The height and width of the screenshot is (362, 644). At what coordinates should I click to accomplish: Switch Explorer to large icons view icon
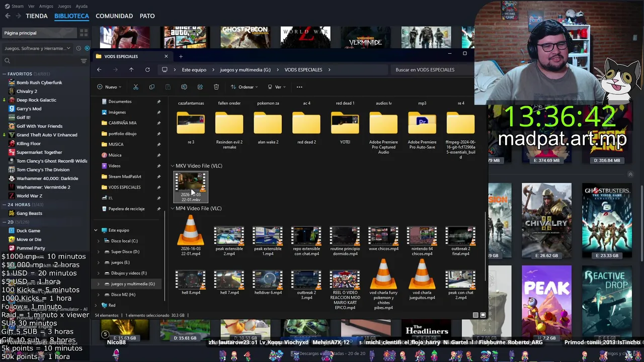pyautogui.click(x=483, y=315)
